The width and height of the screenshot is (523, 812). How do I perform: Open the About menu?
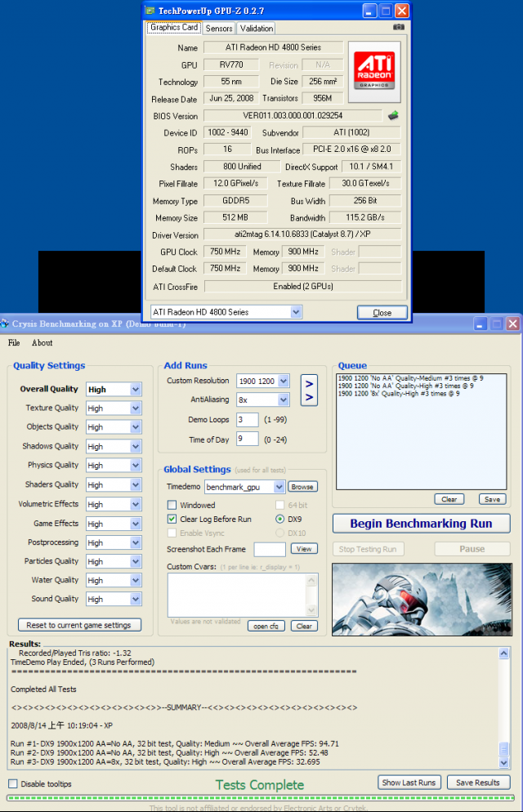(x=42, y=343)
